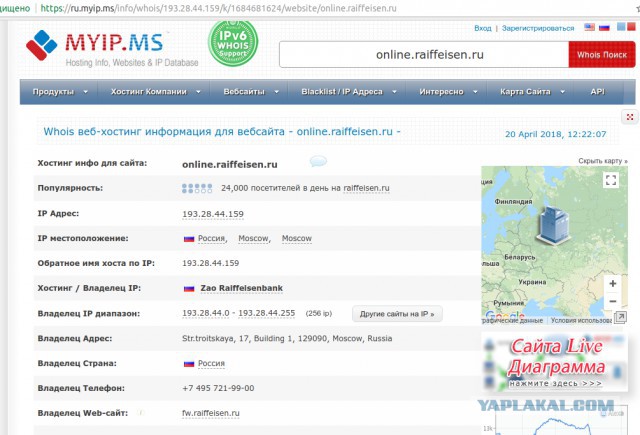The image size is (640, 435).
Task: Click range start 193.28.44.0
Action: (206, 313)
